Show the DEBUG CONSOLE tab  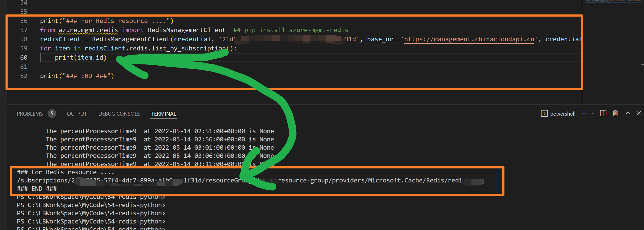tap(119, 114)
